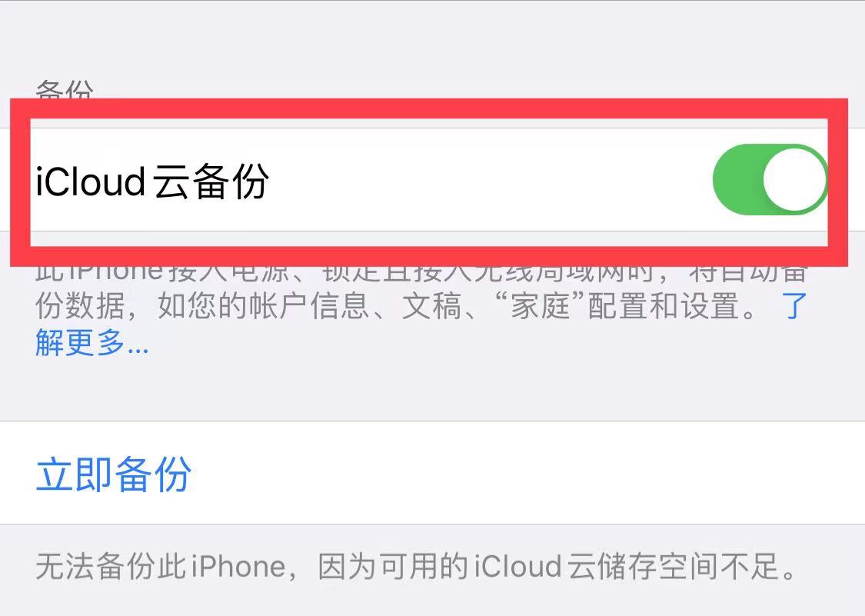Click the blank middle of iCloud 云备份 row
865x616 pixels.
pyautogui.click(x=491, y=181)
